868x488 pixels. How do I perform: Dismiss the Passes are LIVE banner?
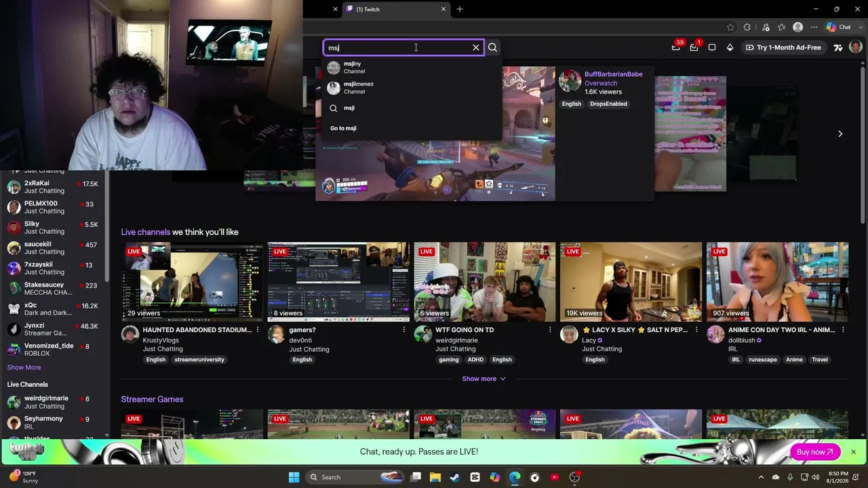pyautogui.click(x=854, y=452)
